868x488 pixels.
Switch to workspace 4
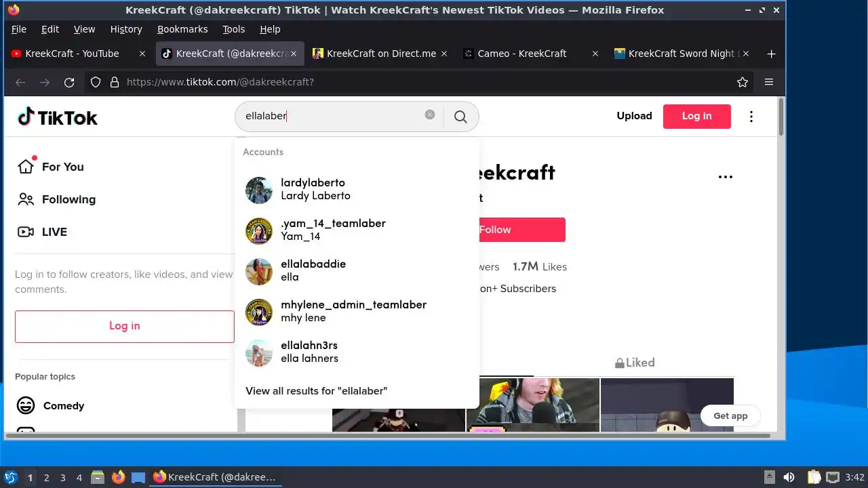(79, 477)
